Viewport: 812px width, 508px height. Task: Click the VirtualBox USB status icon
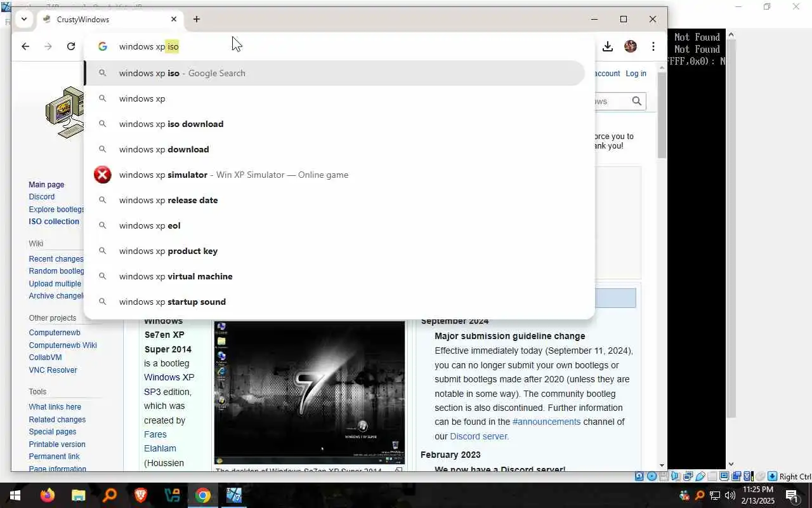pos(700,476)
